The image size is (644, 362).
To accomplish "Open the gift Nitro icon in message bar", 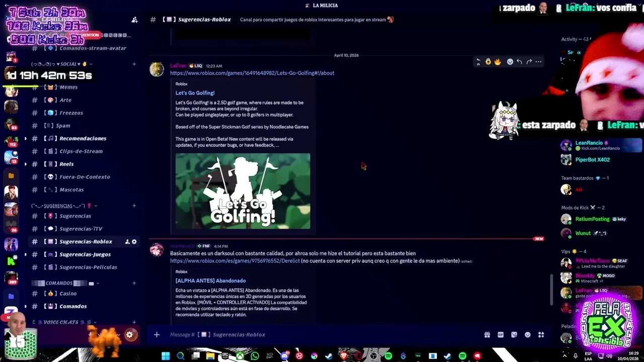I will tap(487, 335).
